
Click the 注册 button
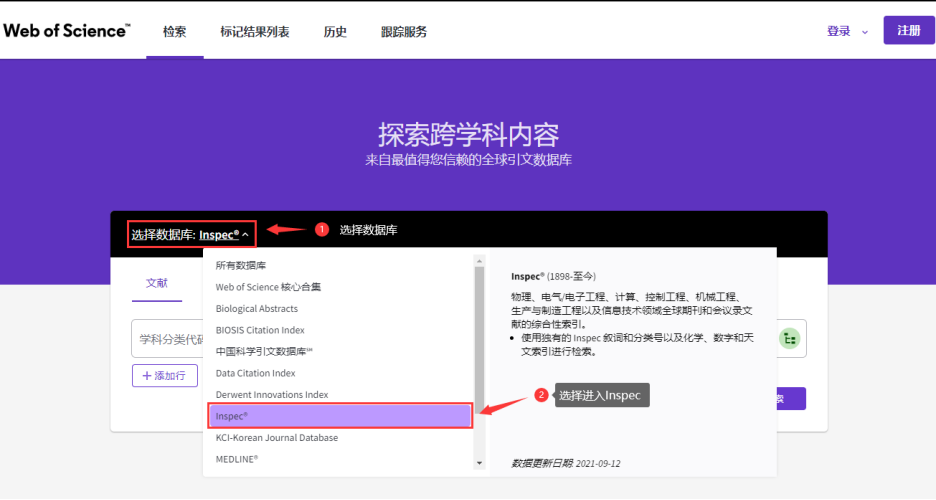(909, 30)
